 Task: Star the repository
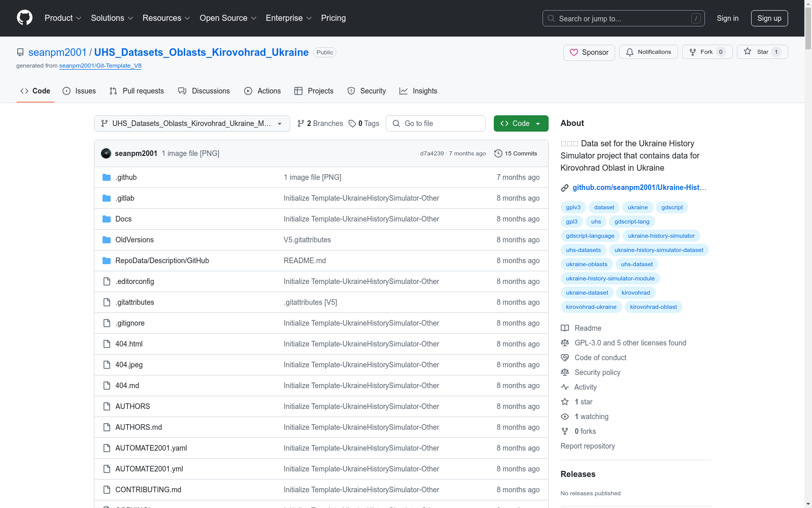(762, 52)
